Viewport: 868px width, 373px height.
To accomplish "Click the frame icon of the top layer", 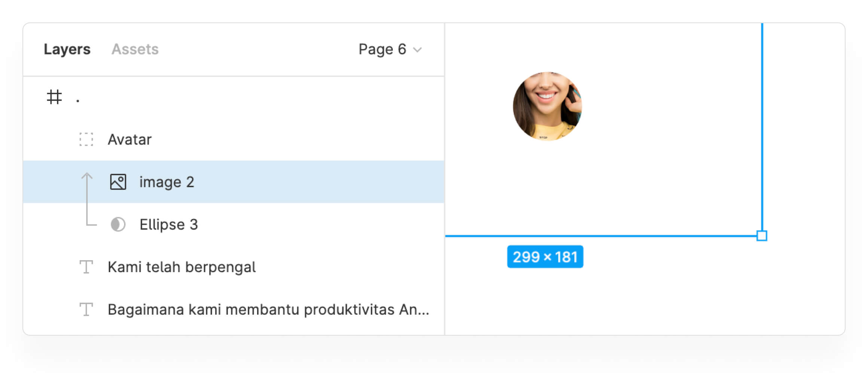I will coord(54,97).
